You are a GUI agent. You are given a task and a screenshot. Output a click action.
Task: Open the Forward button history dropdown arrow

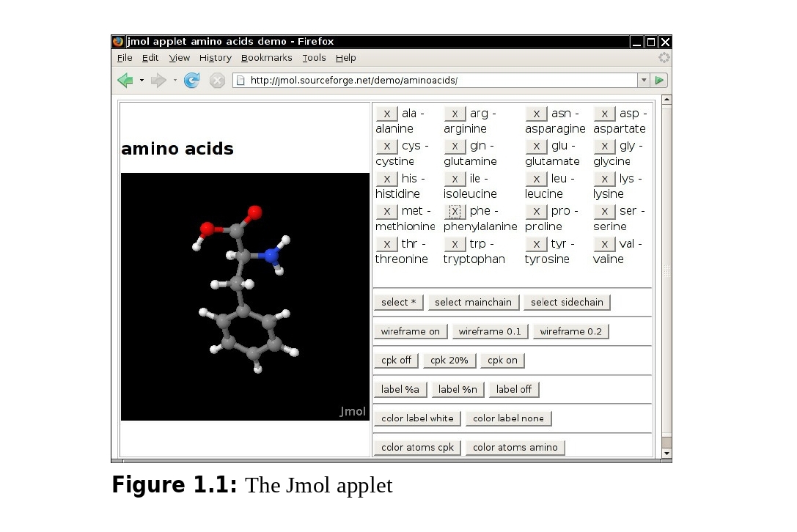click(175, 81)
